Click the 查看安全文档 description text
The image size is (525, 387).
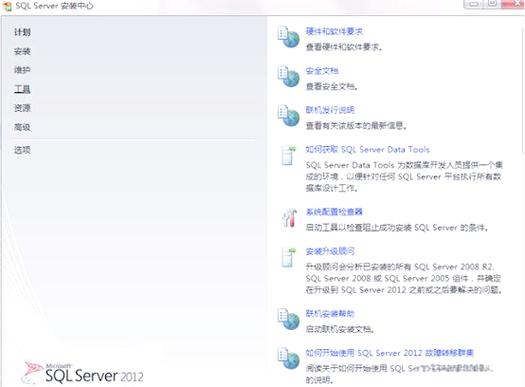(x=331, y=86)
